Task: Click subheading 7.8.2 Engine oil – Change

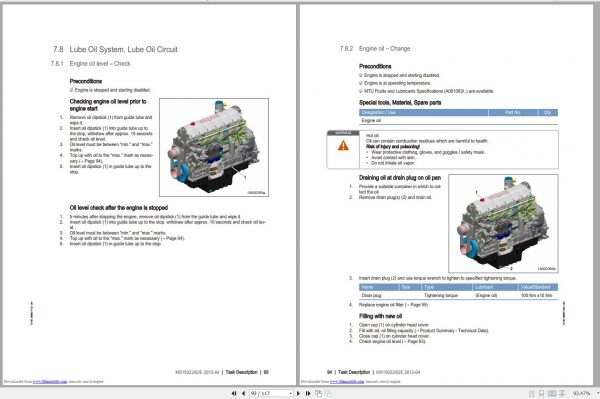Action: tap(375, 49)
